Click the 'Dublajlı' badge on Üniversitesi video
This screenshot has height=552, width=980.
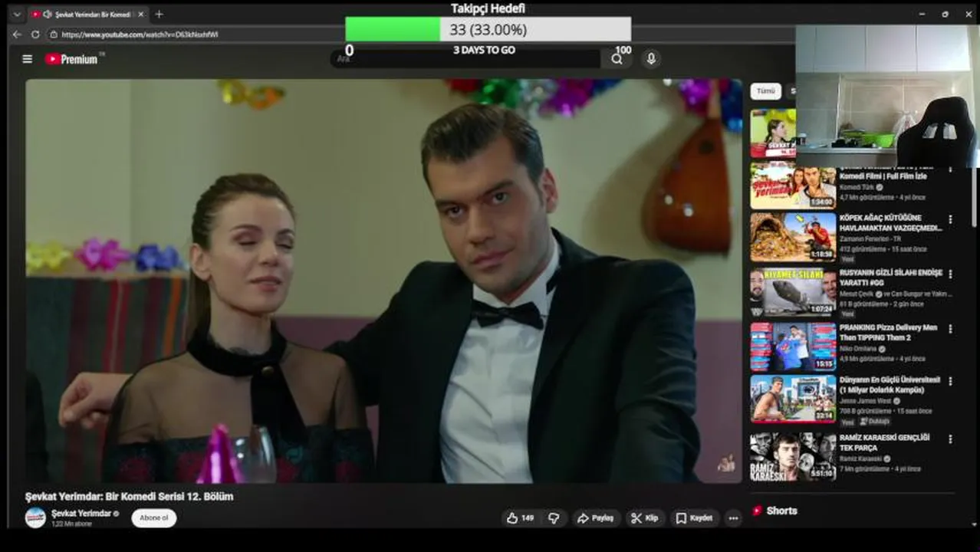pos(875,422)
